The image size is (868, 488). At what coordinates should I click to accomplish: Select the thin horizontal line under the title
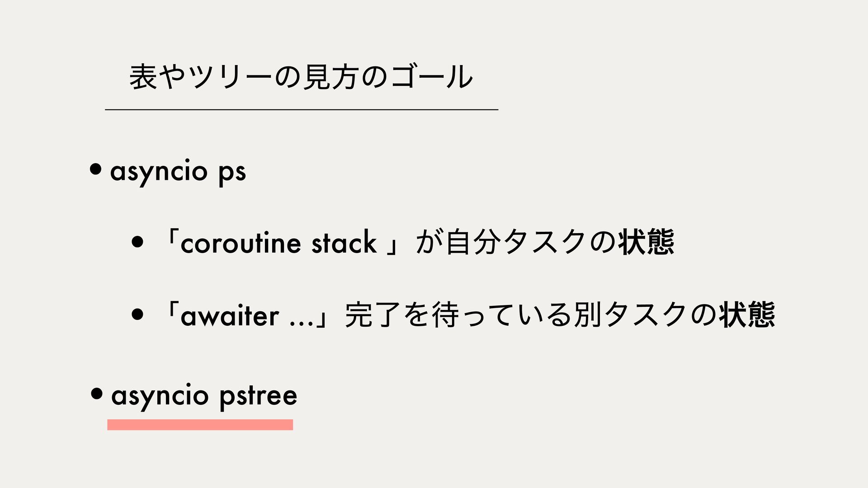(x=302, y=109)
